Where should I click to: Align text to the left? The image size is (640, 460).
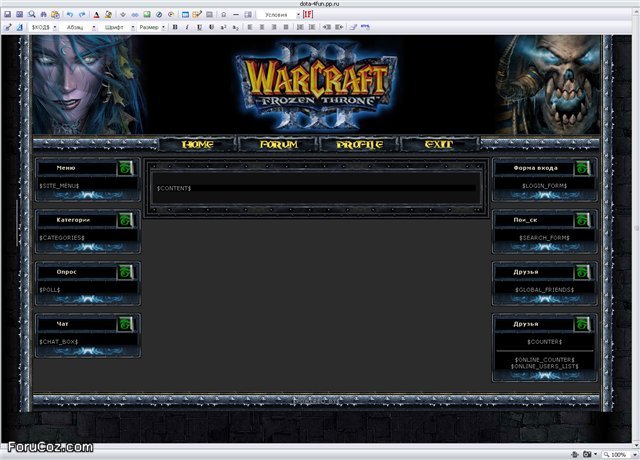[x=250, y=27]
